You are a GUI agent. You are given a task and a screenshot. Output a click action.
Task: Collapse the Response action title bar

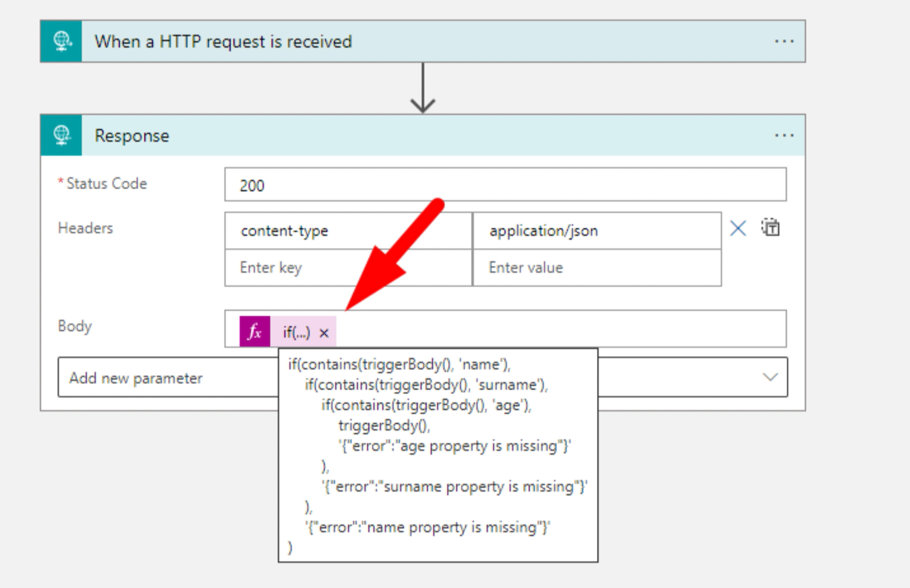pos(409,136)
